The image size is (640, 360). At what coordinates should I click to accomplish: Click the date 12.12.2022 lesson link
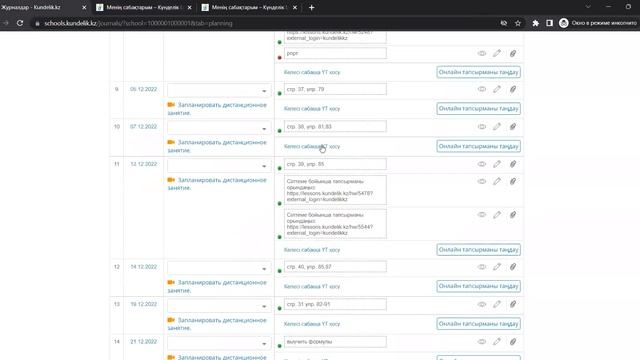pyautogui.click(x=144, y=164)
